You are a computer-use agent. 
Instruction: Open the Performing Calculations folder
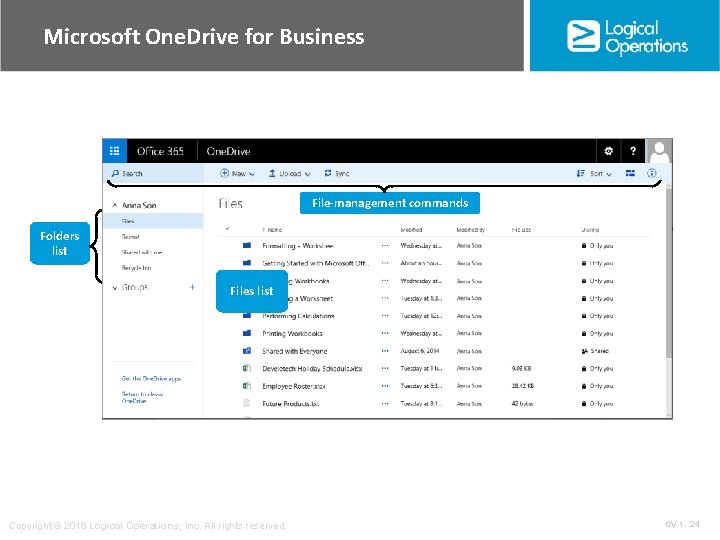point(298,316)
